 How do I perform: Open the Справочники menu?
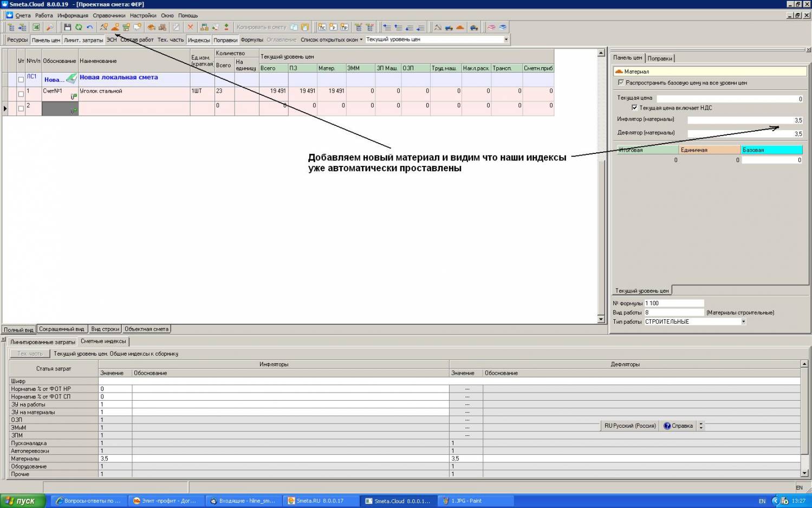(109, 16)
